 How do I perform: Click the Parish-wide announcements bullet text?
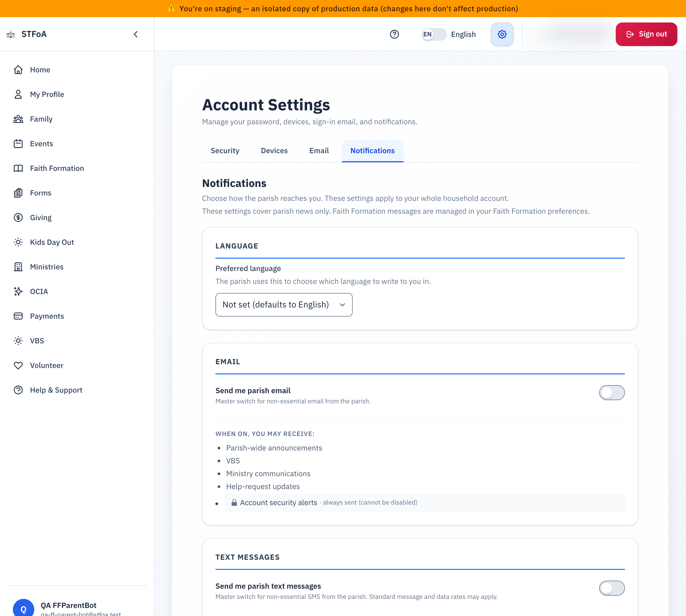pos(274,448)
